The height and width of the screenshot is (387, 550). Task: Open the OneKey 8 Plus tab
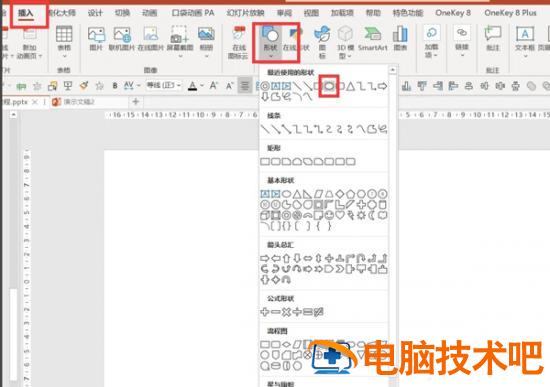pyautogui.click(x=510, y=13)
